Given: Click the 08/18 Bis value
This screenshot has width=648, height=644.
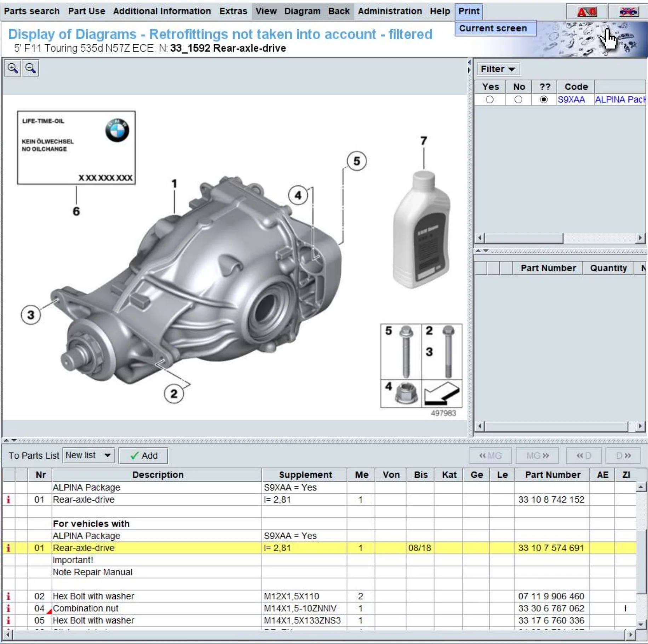Looking at the screenshot, I should 419,548.
